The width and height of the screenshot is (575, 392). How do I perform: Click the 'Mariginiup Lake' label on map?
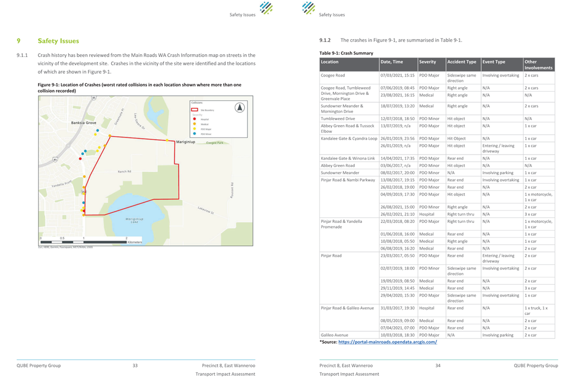135,220
